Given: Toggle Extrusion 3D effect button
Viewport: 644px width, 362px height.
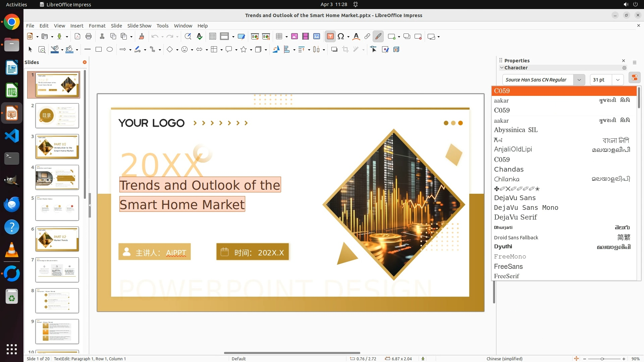Looking at the screenshot, I should pos(396,50).
